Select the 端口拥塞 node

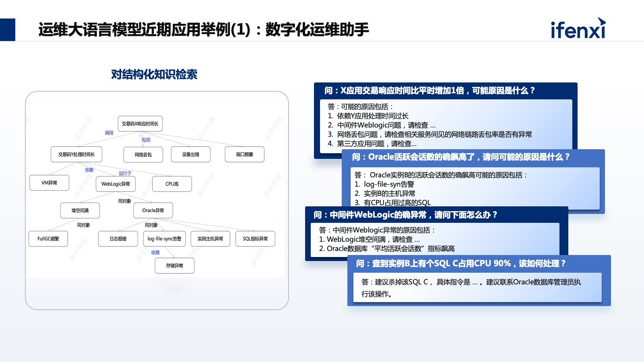[x=244, y=154]
